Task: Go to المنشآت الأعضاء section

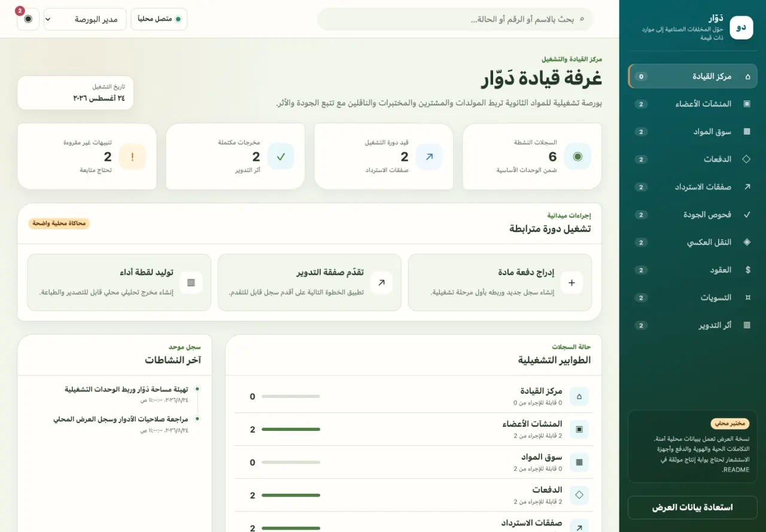Action: click(692, 104)
